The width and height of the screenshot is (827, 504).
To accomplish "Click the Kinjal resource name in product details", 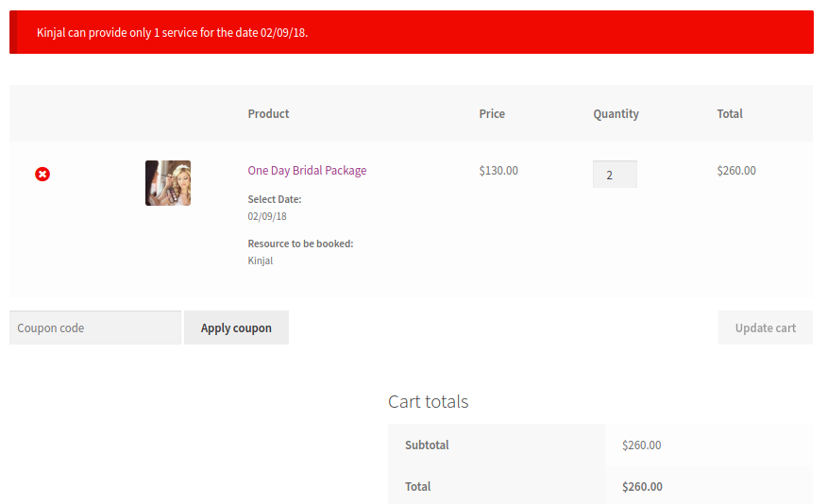I will click(x=261, y=260).
